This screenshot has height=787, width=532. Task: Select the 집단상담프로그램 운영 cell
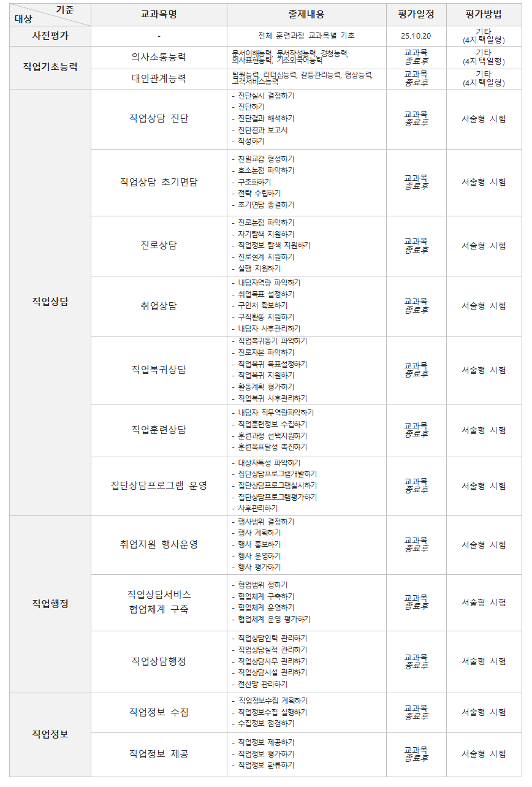pyautogui.click(x=159, y=485)
